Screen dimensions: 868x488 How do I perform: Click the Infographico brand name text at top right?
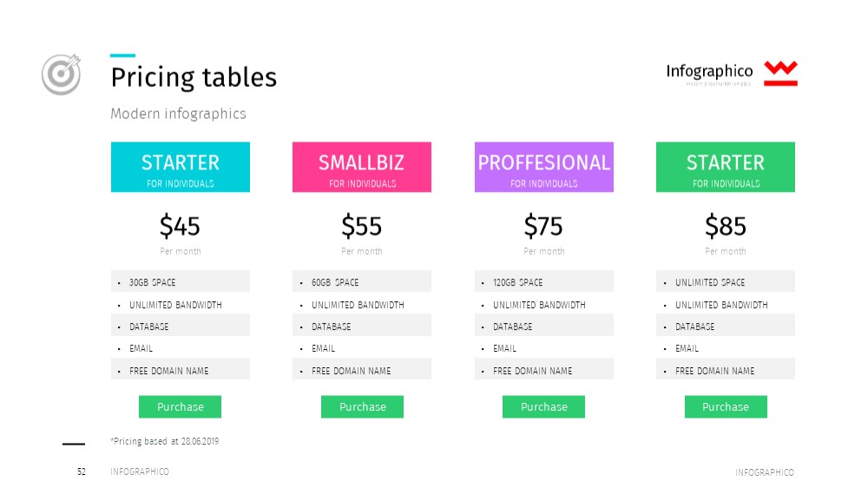coord(709,71)
